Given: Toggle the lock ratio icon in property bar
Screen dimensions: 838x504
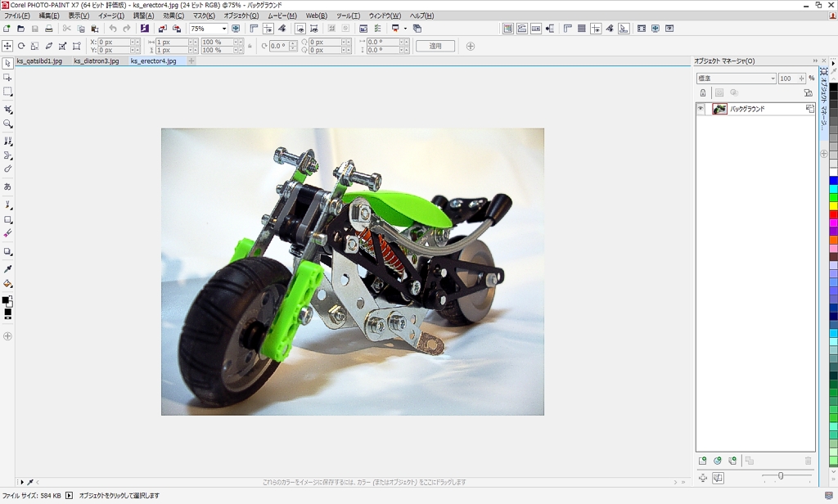Looking at the screenshot, I should coord(250,46).
